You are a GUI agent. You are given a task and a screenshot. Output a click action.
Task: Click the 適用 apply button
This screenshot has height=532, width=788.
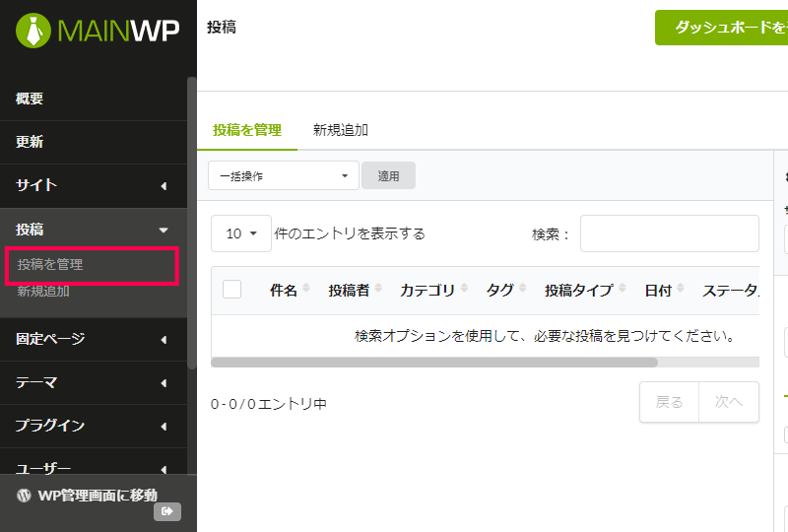pos(388,175)
